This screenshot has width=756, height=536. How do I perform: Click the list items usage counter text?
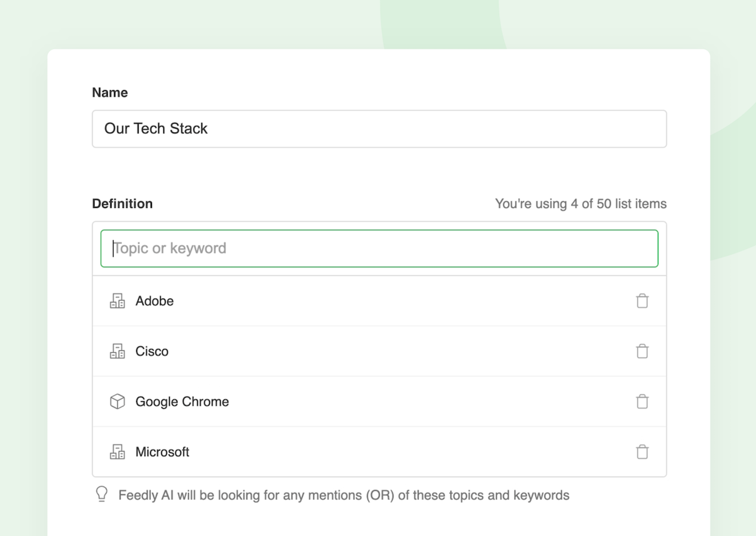(x=580, y=204)
